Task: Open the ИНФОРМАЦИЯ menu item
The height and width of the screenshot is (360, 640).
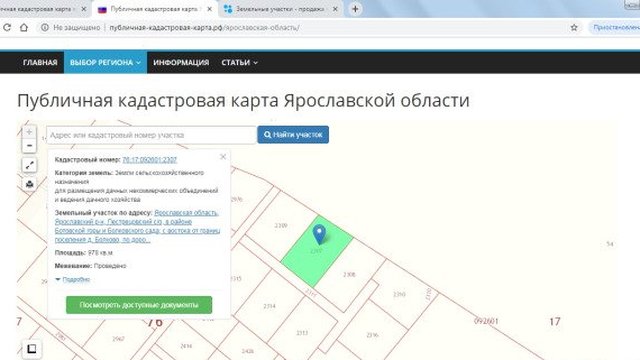Action: coord(181,62)
